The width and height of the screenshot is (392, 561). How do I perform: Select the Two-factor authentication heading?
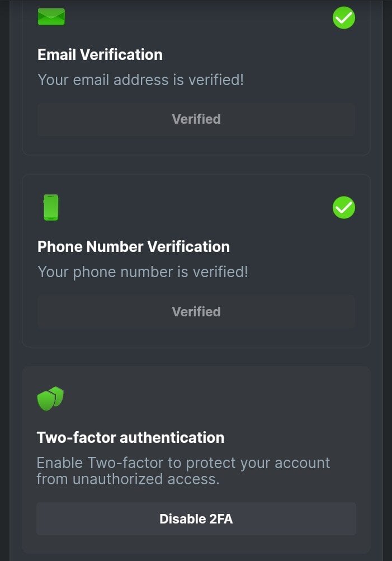pos(130,438)
